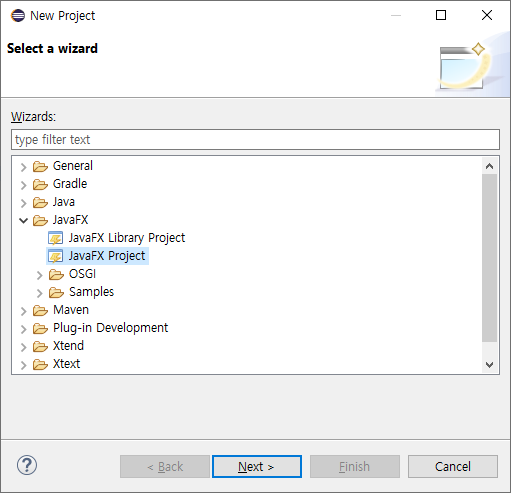Select the Xtend label
Image resolution: width=511 pixels, height=493 pixels.
pos(68,346)
